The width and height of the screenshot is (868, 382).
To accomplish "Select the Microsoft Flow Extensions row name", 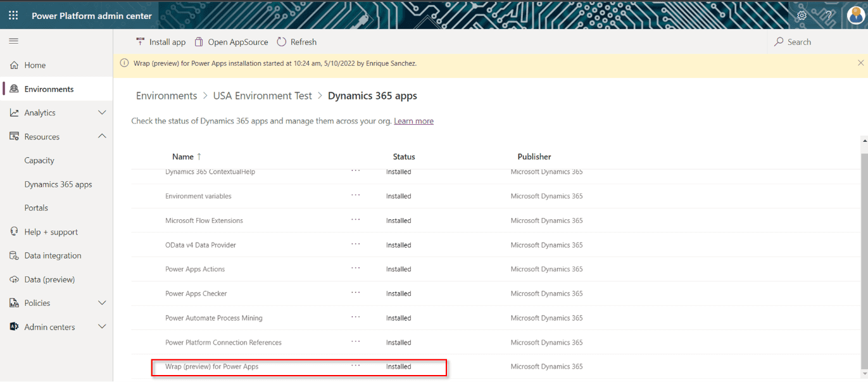I will 204,220.
